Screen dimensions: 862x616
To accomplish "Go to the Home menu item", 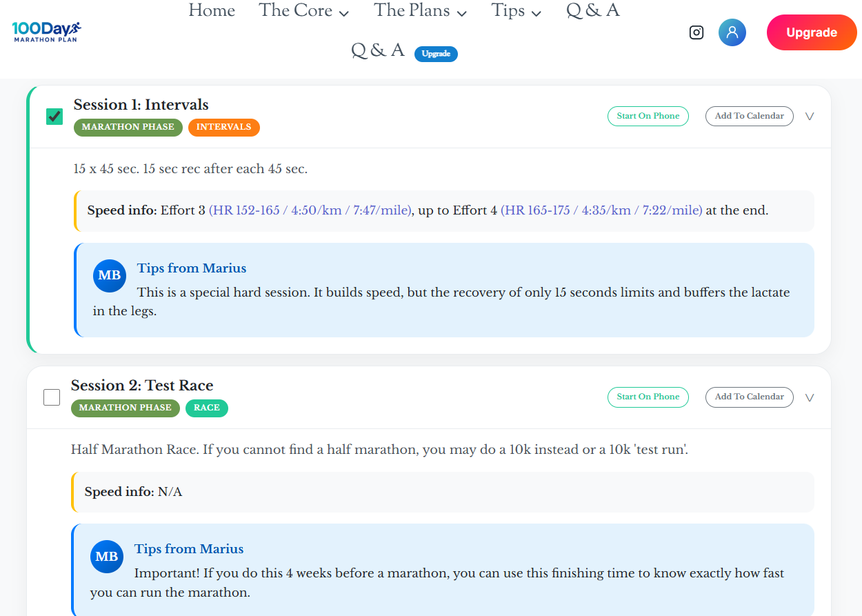I will pos(212,11).
